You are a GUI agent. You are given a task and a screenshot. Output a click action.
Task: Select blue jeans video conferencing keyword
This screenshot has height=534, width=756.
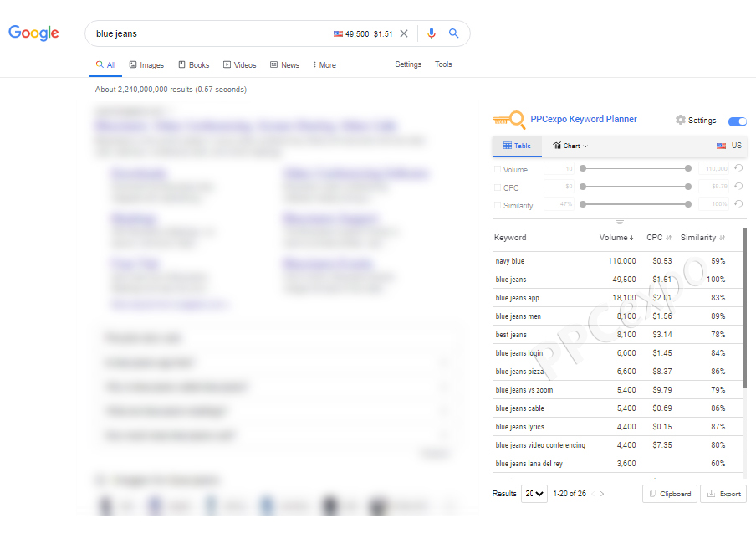(x=540, y=445)
